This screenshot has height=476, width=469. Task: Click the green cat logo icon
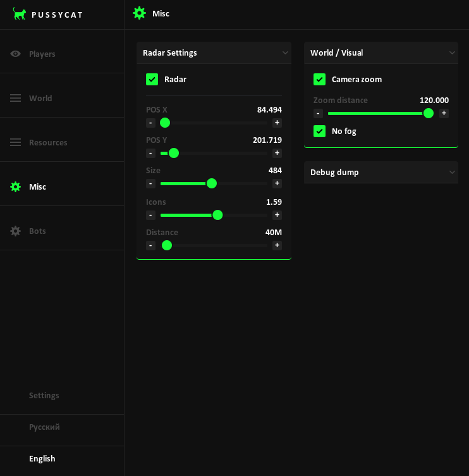[x=20, y=14]
